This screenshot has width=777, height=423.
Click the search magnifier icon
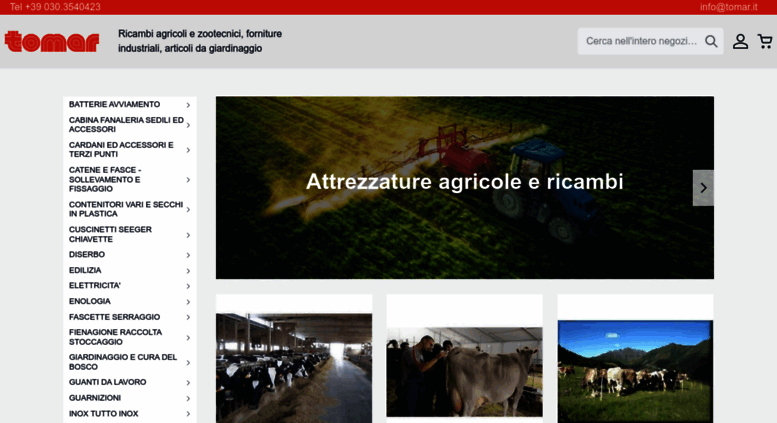(711, 41)
